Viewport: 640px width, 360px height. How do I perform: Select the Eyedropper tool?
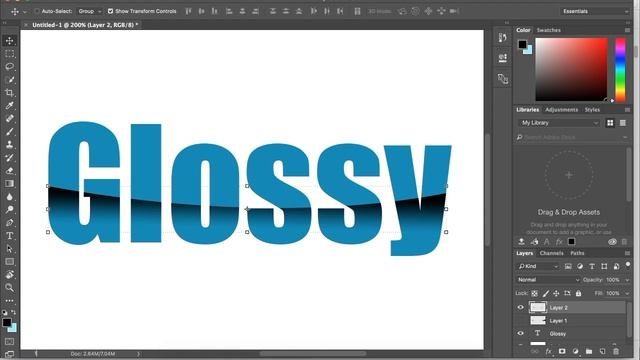[9, 106]
